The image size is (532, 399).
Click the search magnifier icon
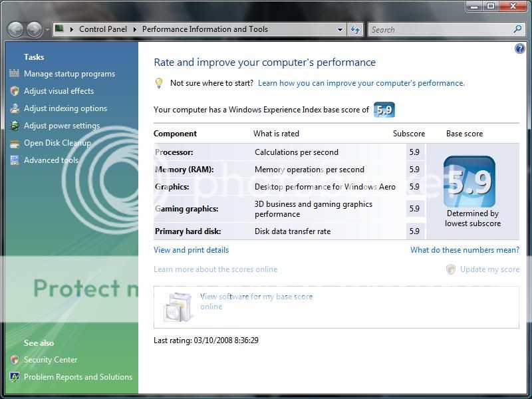pos(518,29)
